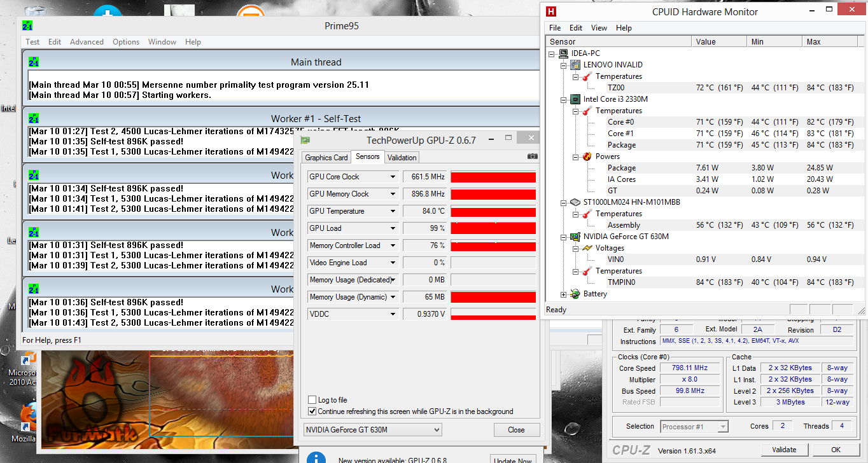
Task: Click the TZ00 sensor row label
Action: pyautogui.click(x=616, y=88)
